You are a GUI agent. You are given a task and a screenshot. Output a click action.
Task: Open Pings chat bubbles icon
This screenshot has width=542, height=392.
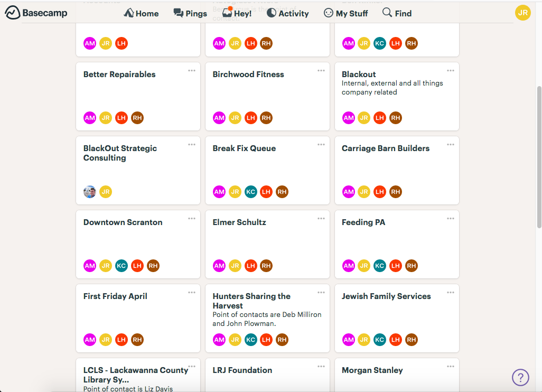[179, 13]
